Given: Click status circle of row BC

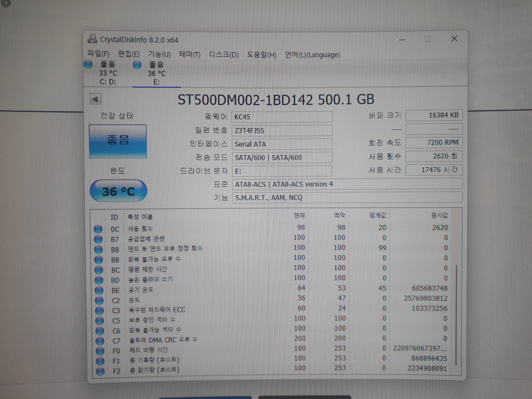Looking at the screenshot, I should (x=99, y=270).
